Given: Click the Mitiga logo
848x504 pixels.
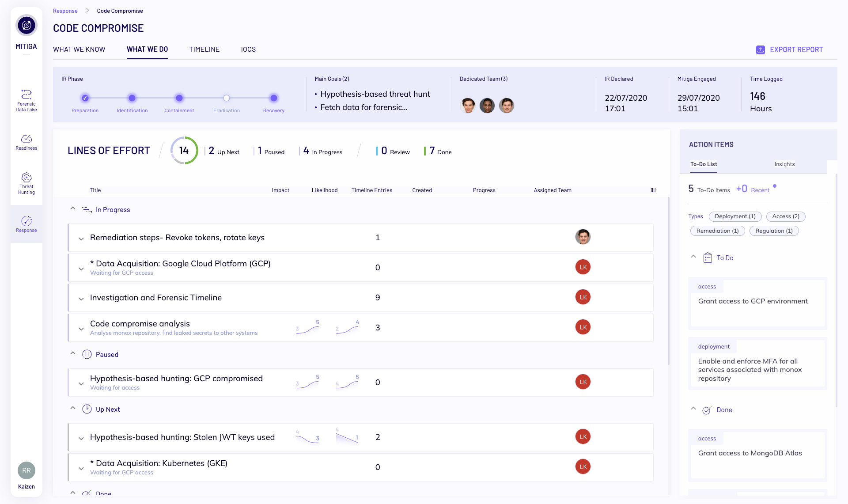Looking at the screenshot, I should (x=26, y=25).
